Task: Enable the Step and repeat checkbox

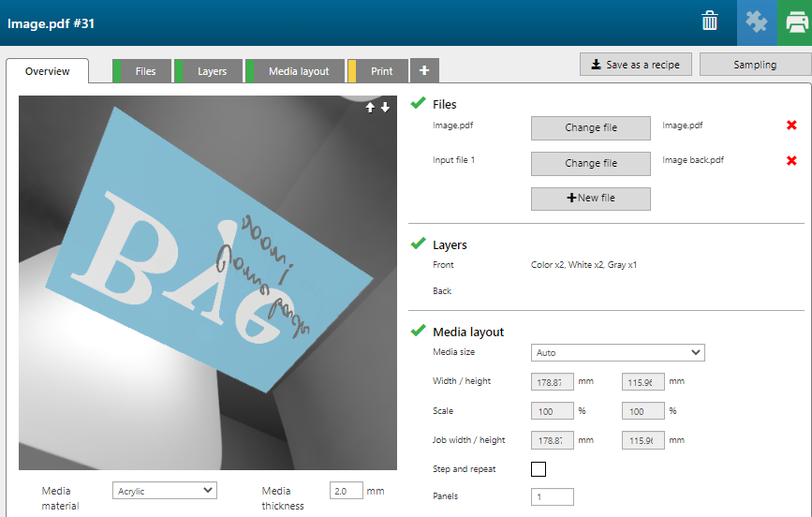Action: point(539,469)
